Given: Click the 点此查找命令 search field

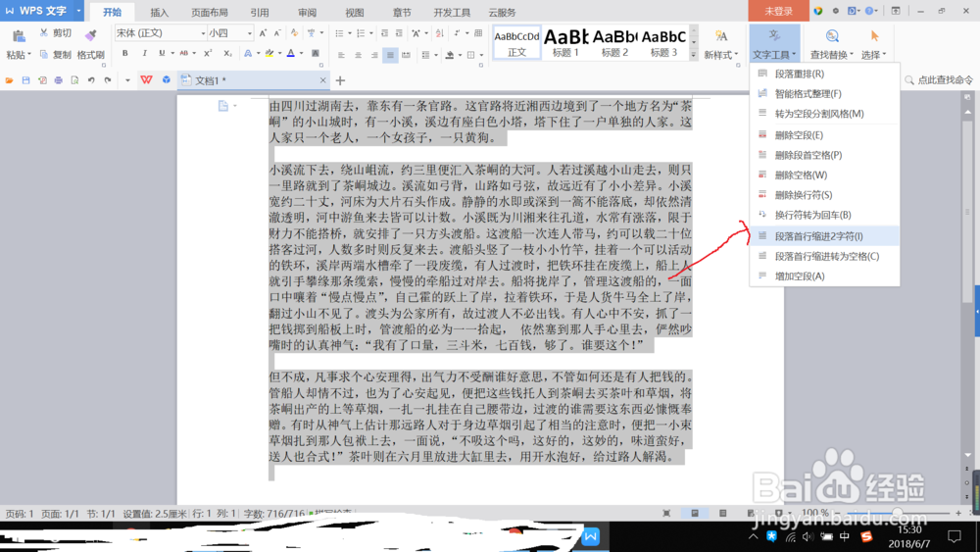Looking at the screenshot, I should click(939, 80).
